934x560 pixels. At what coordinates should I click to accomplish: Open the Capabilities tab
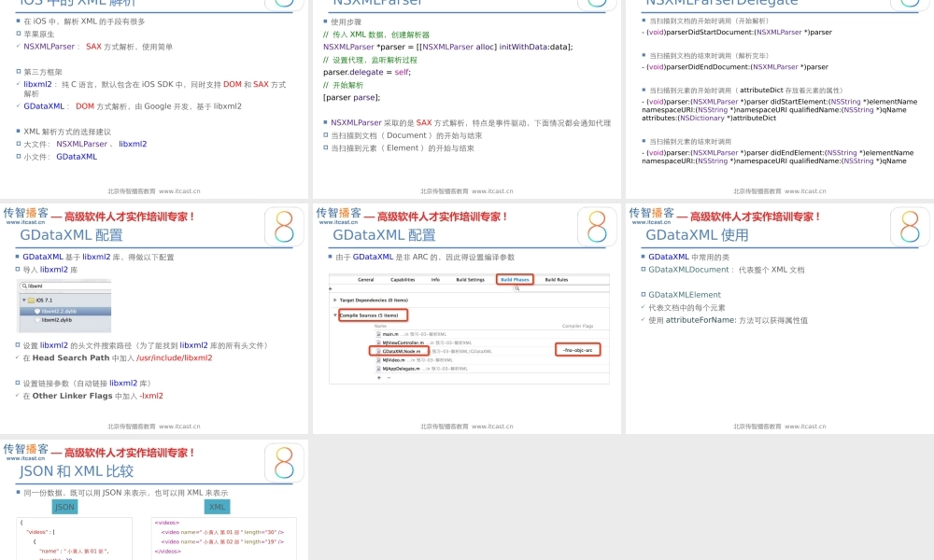(x=403, y=280)
